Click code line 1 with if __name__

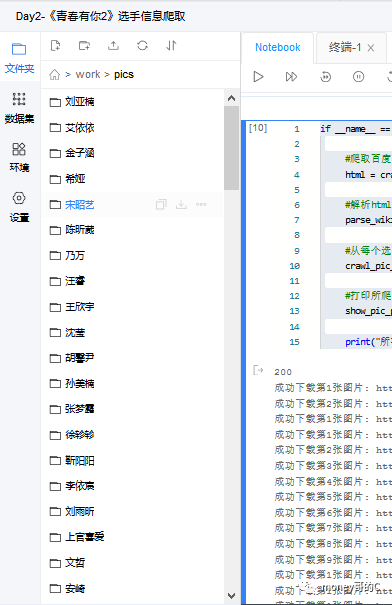click(x=355, y=128)
